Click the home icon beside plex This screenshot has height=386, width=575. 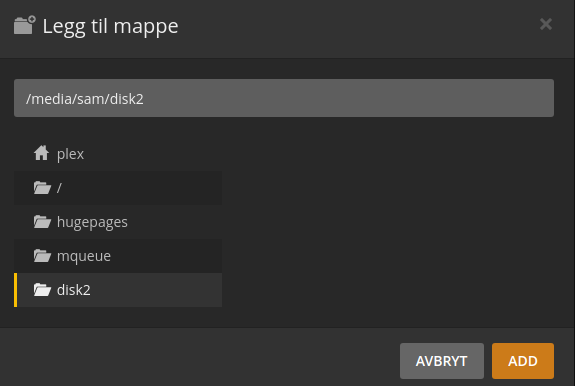coord(41,153)
